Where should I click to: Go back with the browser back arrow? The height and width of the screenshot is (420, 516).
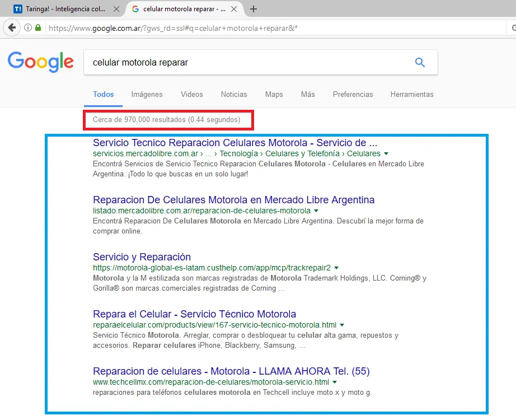[12, 27]
